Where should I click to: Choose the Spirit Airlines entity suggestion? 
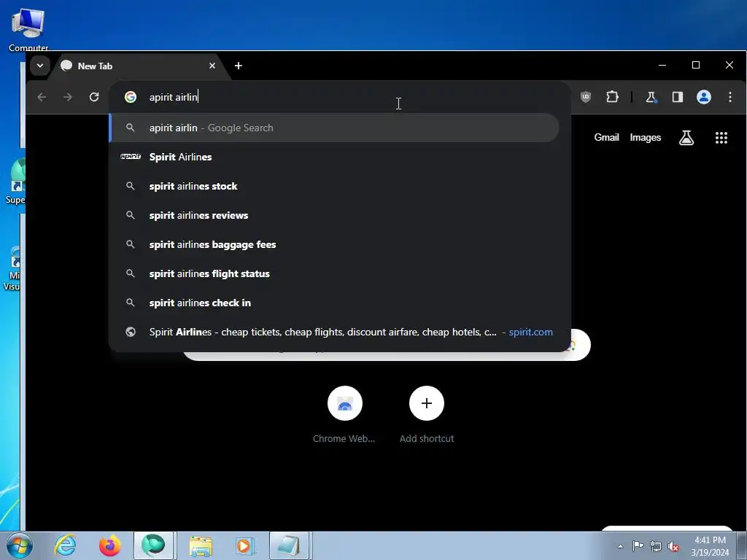(x=334, y=157)
